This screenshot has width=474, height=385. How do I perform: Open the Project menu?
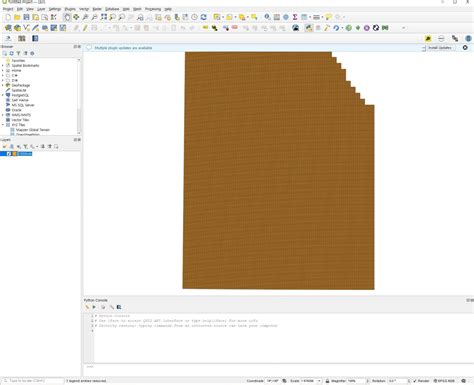click(x=8, y=9)
